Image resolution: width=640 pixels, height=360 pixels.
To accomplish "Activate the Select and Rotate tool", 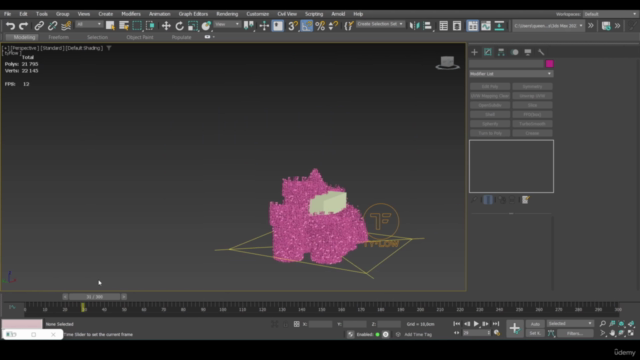I will [x=179, y=26].
